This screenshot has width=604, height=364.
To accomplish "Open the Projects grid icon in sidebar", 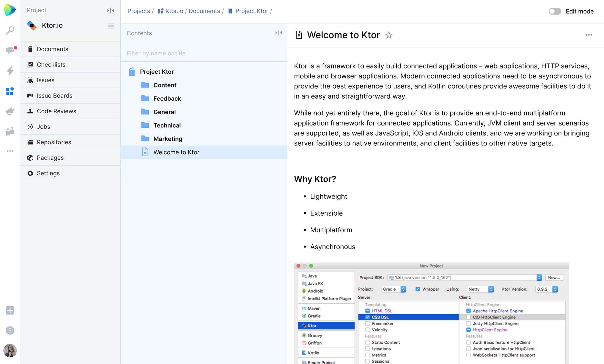I will (x=10, y=91).
